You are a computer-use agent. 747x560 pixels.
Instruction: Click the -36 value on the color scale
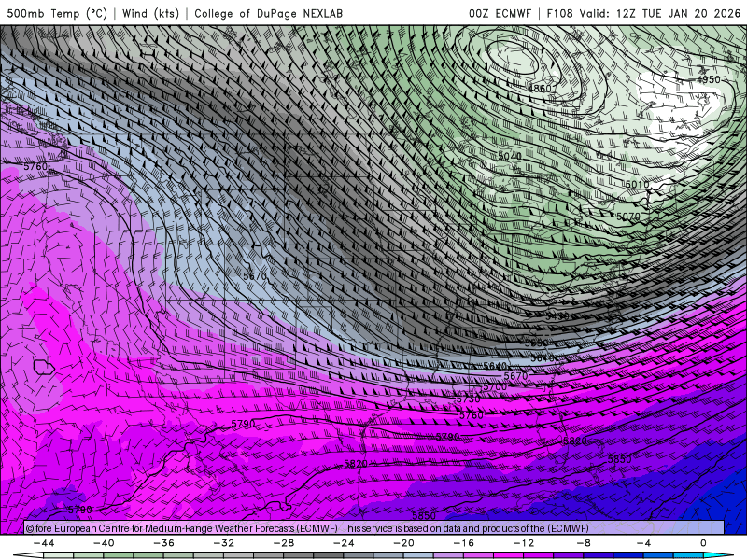[x=164, y=543]
